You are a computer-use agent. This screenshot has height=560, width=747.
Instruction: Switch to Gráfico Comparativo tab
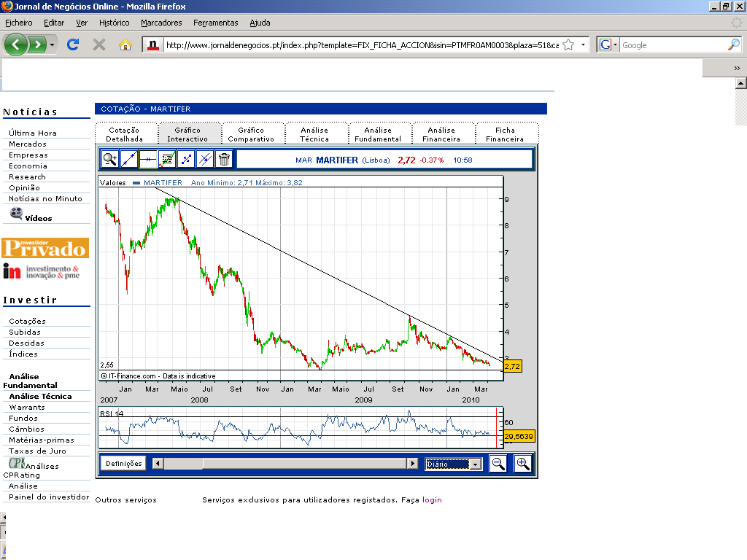[x=251, y=134]
